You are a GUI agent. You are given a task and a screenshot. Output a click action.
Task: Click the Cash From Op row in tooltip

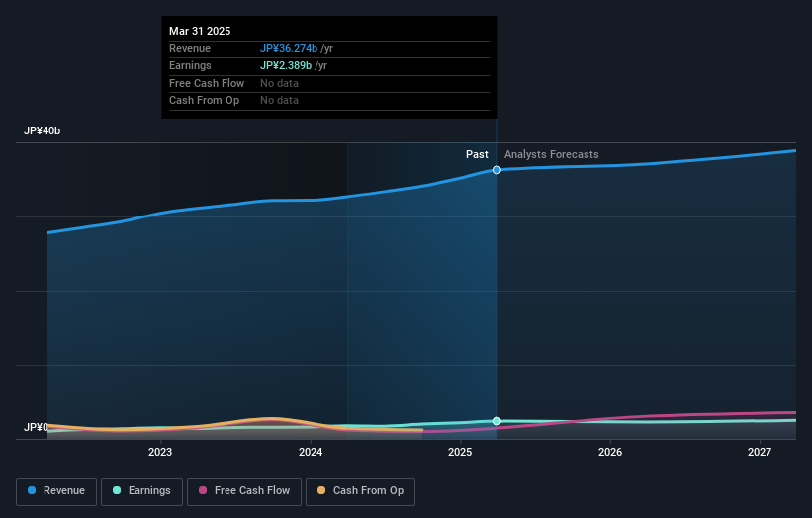click(329, 101)
